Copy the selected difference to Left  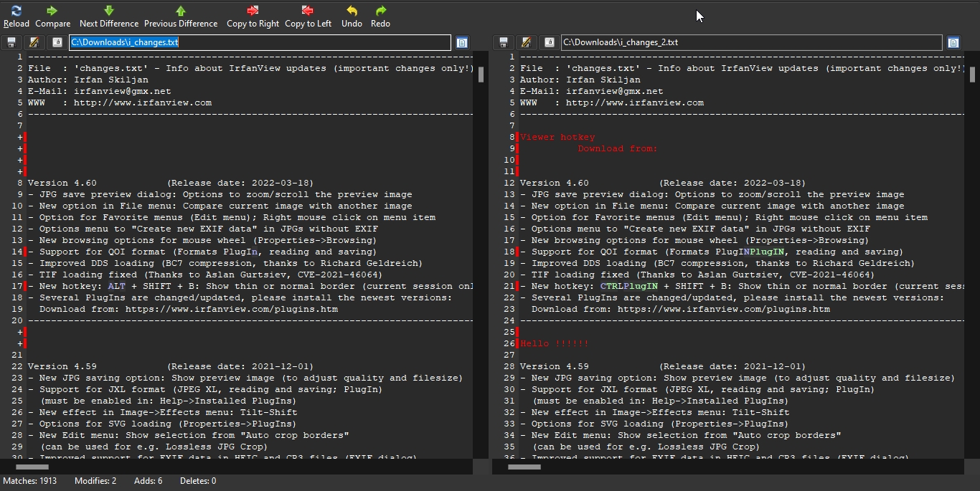pos(308,14)
